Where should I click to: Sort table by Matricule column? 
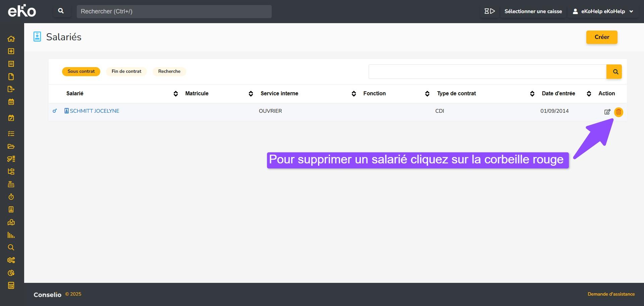pos(251,94)
